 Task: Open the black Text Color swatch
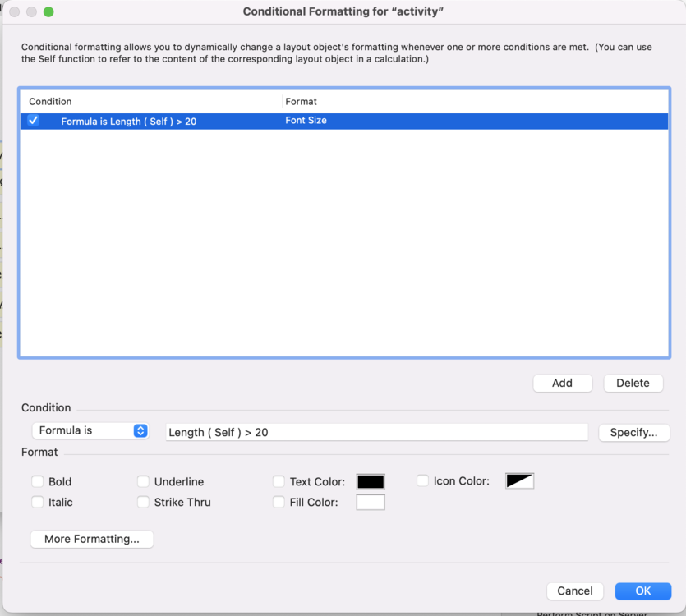pyautogui.click(x=371, y=481)
